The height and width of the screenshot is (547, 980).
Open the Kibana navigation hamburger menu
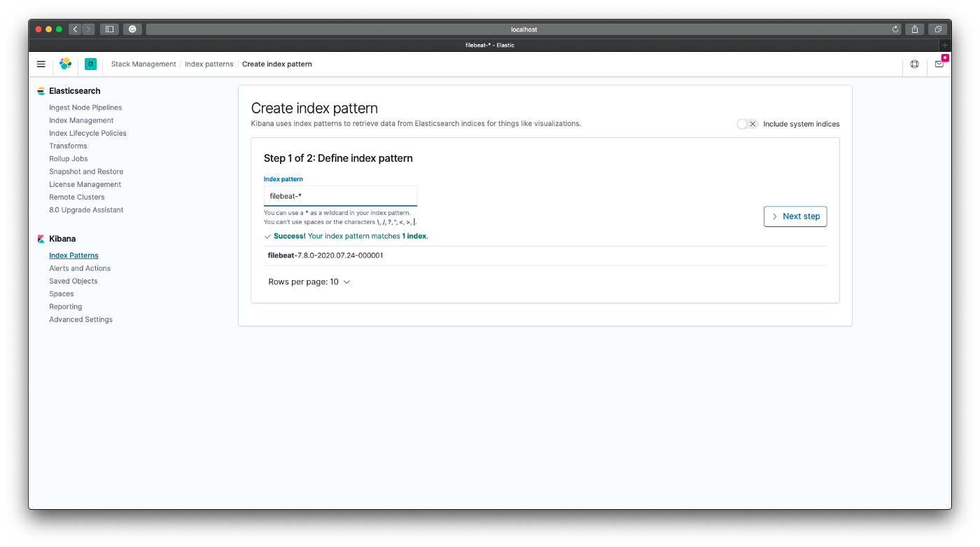tap(41, 64)
